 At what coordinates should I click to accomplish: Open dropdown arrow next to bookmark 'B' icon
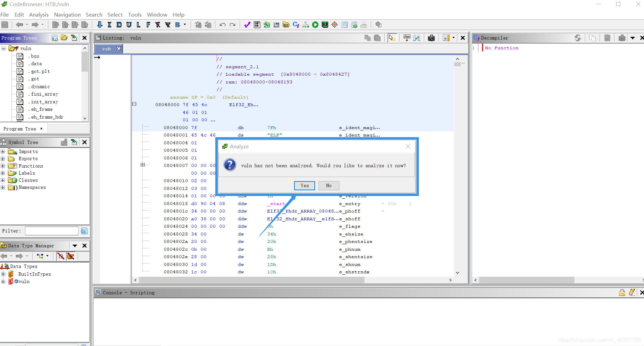[185, 25]
